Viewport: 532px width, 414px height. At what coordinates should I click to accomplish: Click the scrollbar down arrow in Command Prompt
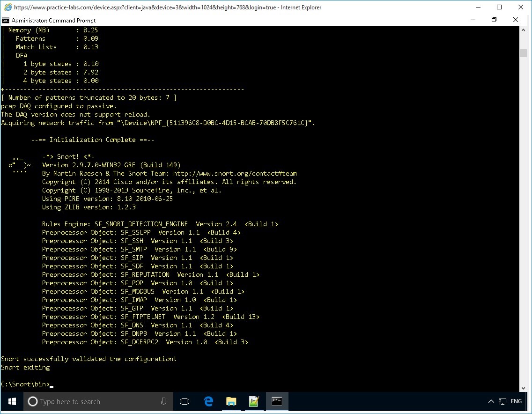coord(523,388)
